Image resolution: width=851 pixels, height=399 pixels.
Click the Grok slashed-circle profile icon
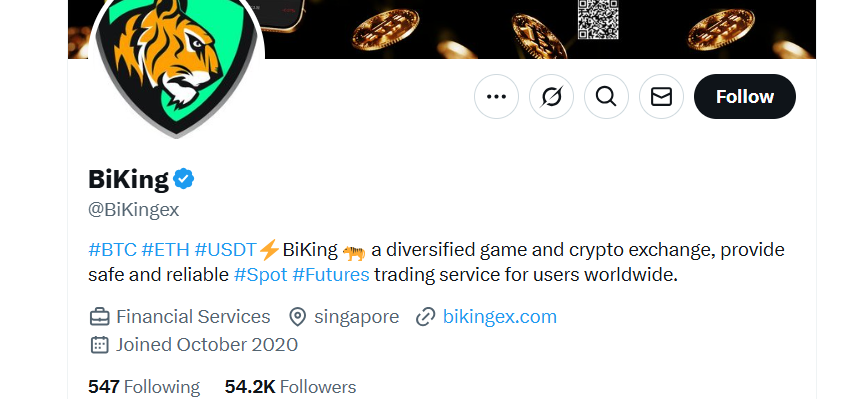551,97
